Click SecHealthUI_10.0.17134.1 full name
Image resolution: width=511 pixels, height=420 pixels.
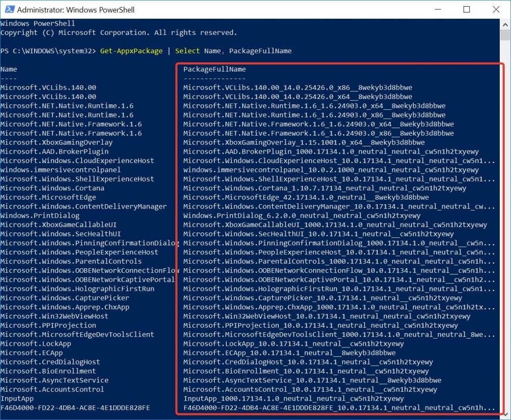(318, 233)
